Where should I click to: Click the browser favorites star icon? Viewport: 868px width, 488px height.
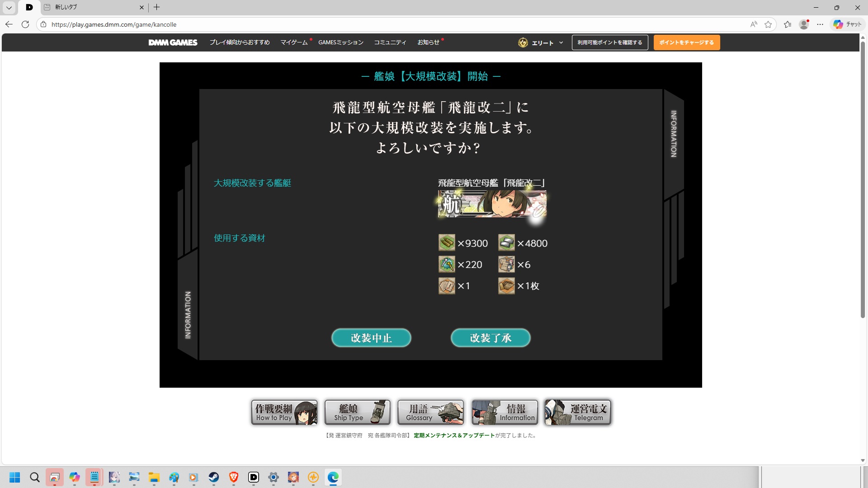[768, 24]
